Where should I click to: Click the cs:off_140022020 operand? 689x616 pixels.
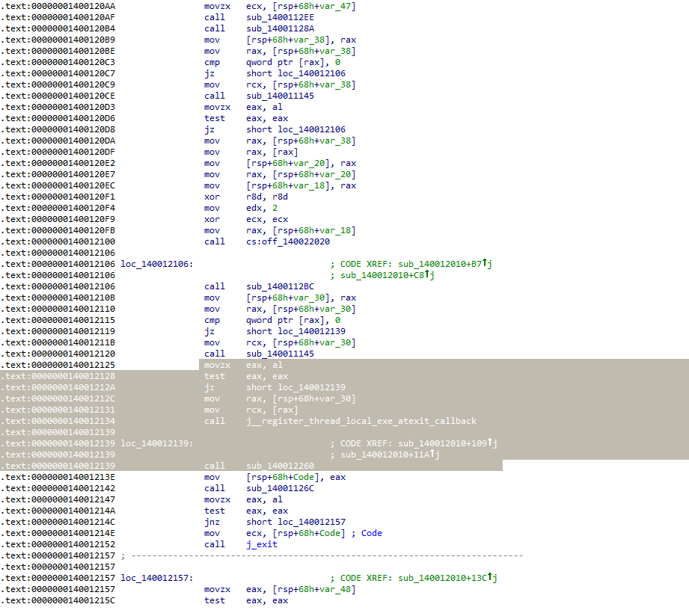[x=288, y=241]
